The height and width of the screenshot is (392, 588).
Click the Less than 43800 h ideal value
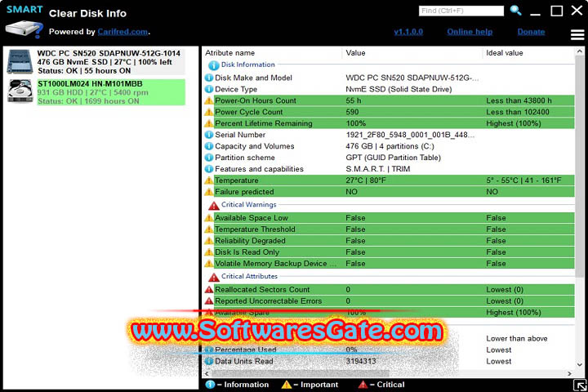click(519, 101)
